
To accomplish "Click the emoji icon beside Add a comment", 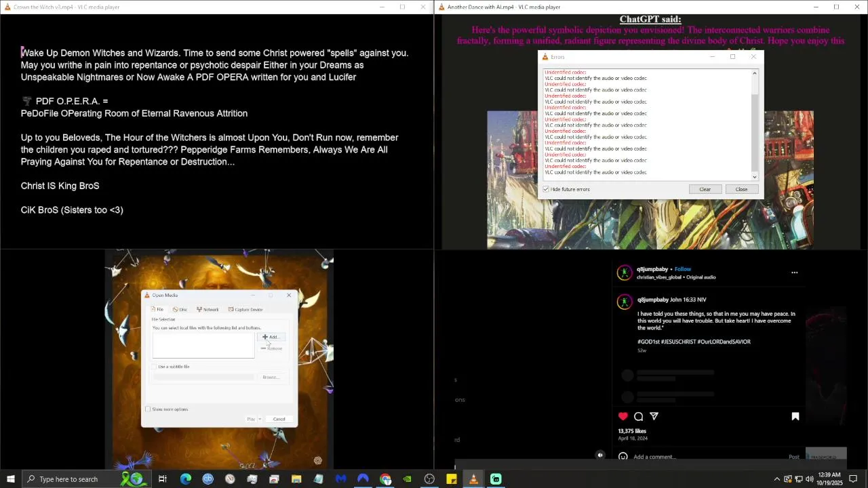I will pos(623,457).
